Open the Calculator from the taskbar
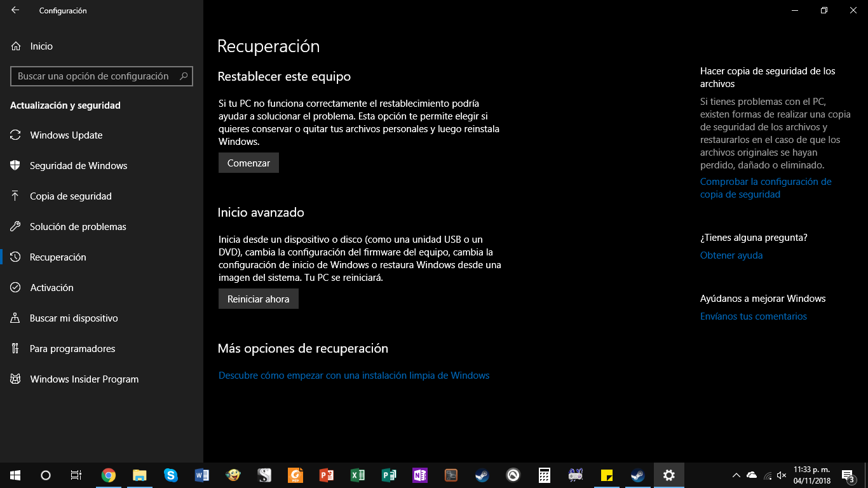This screenshot has width=868, height=488. pos(544,475)
